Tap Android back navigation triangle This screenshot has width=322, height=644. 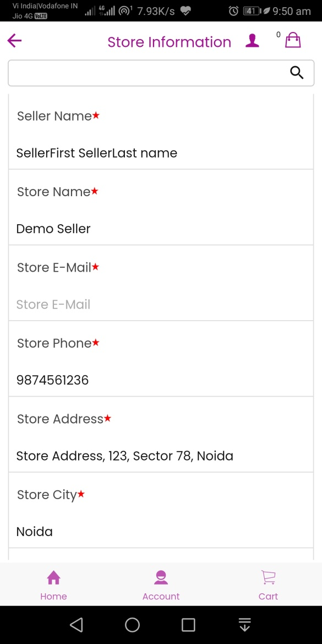[x=77, y=625]
